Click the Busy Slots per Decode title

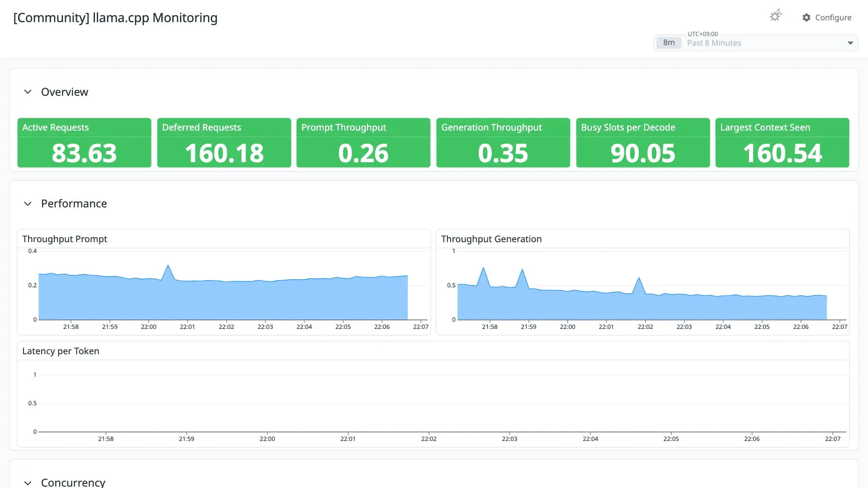pyautogui.click(x=628, y=127)
